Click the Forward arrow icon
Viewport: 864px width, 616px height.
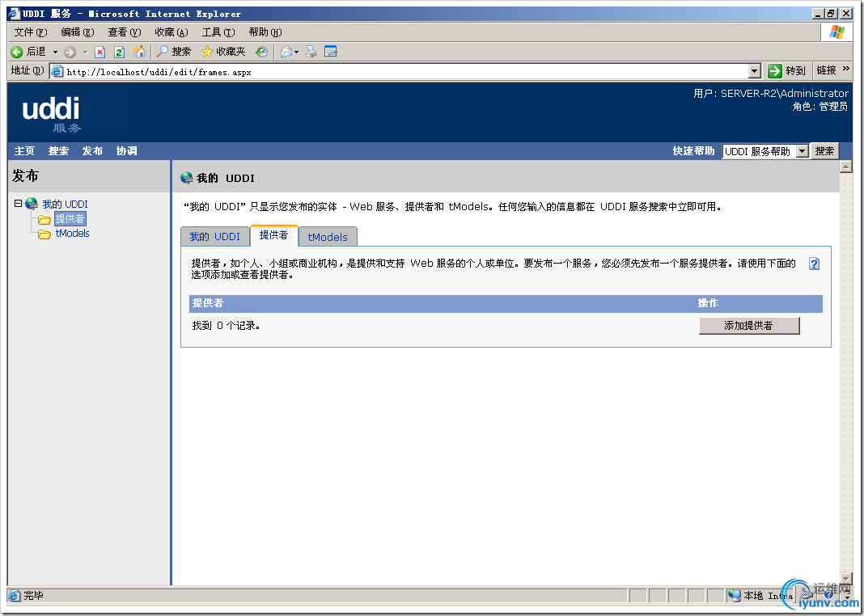point(70,52)
